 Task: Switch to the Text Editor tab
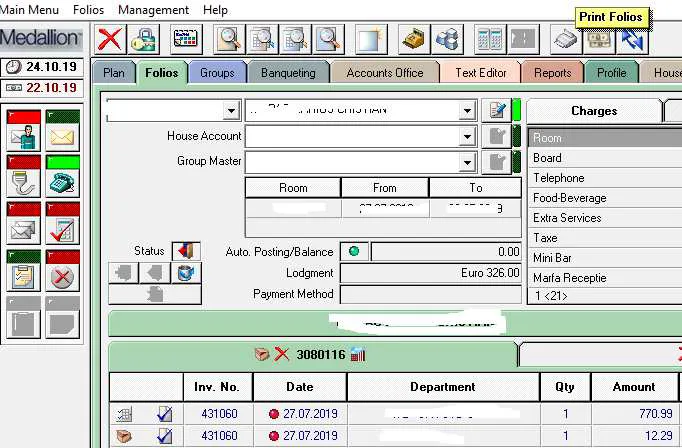[481, 73]
